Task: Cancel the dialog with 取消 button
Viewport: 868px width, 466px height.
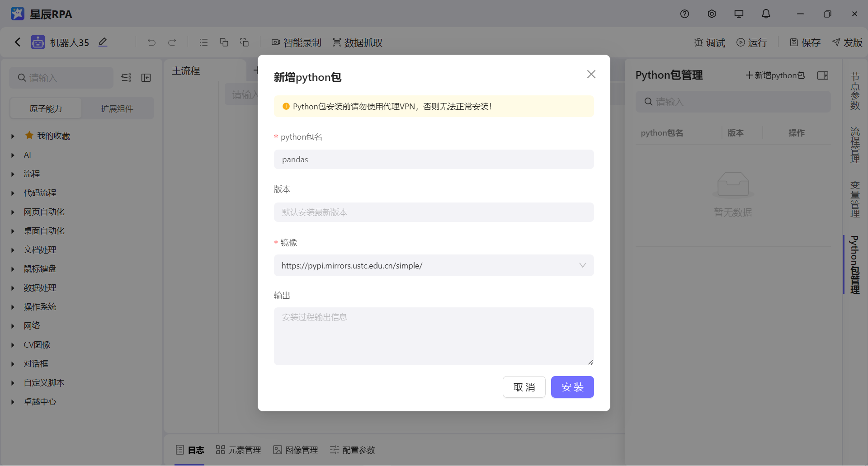Action: click(524, 387)
